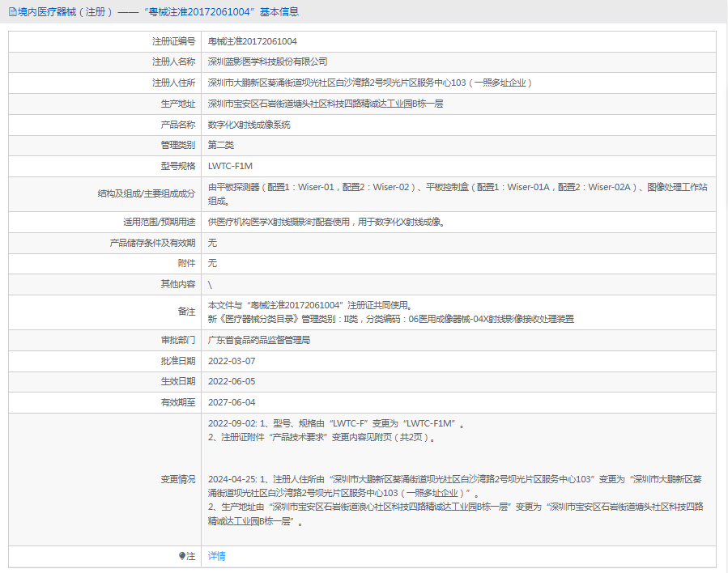The height and width of the screenshot is (573, 728).
Task: Select approval department 广东省食品药品监督管理局
Action: (259, 340)
